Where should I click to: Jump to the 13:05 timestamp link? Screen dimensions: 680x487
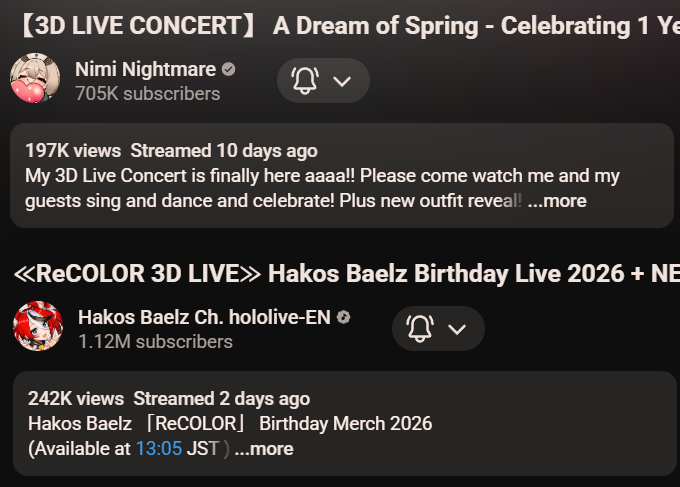(159, 449)
